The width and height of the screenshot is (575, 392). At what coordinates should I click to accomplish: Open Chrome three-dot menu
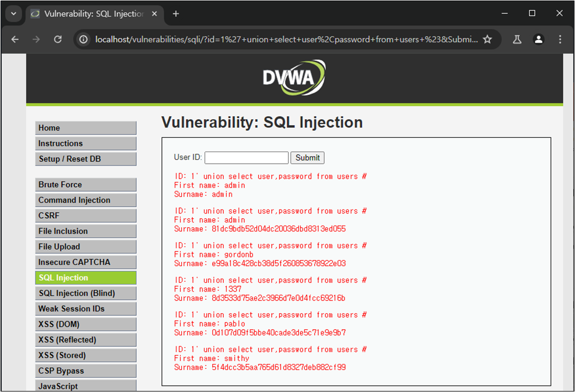[x=560, y=39]
